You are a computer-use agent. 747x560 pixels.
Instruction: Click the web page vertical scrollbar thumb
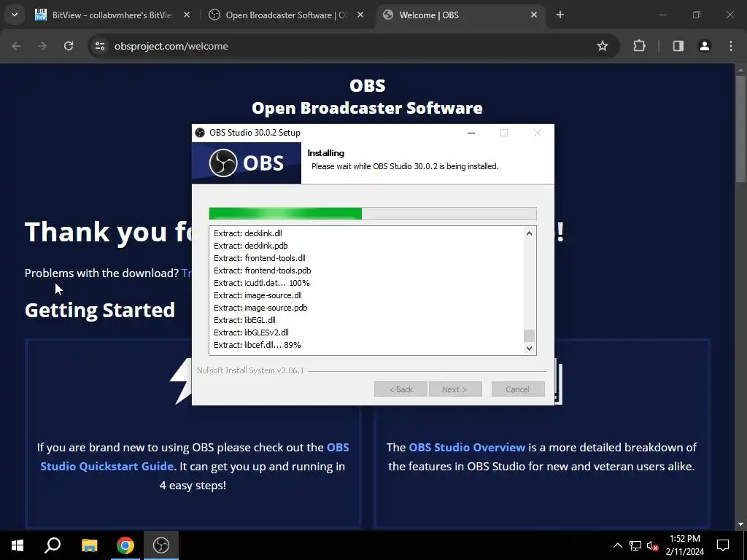pyautogui.click(x=740, y=128)
